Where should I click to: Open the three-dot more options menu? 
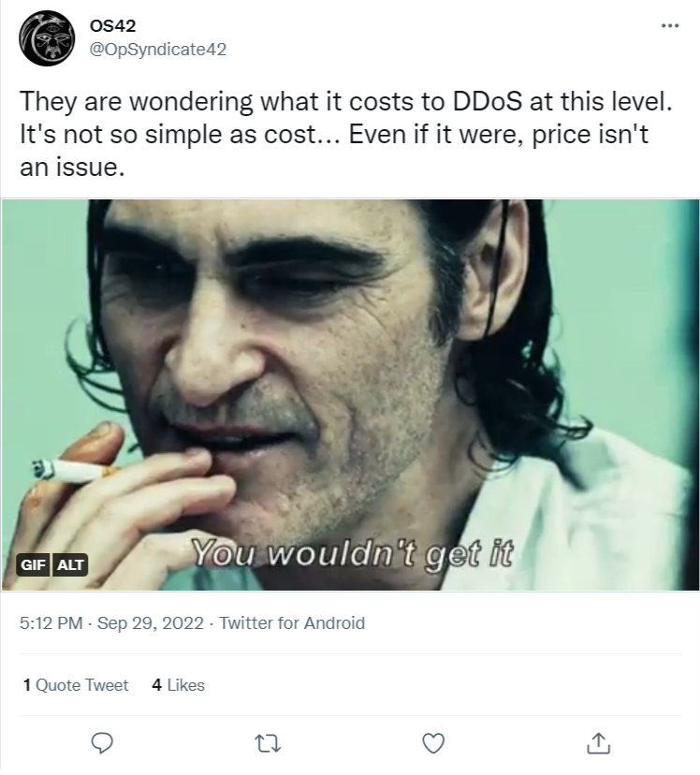pos(670,25)
